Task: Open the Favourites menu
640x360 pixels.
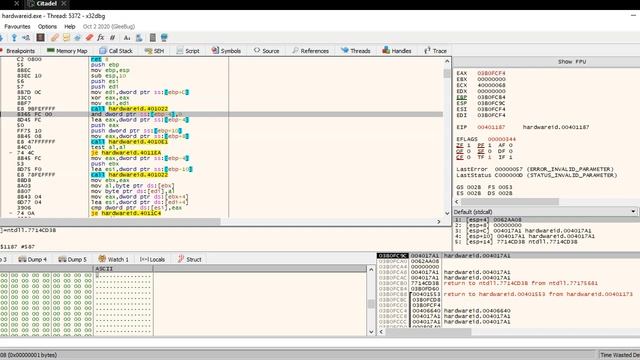Action: point(17,27)
